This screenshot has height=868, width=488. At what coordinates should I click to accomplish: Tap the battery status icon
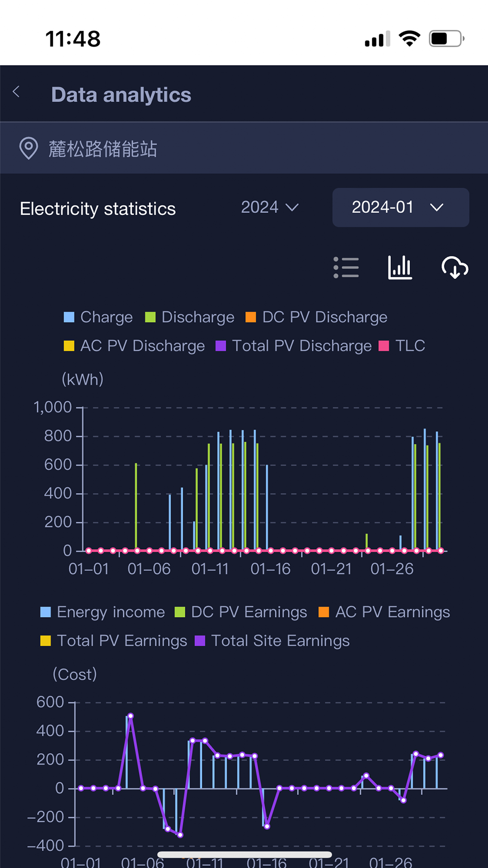(446, 39)
